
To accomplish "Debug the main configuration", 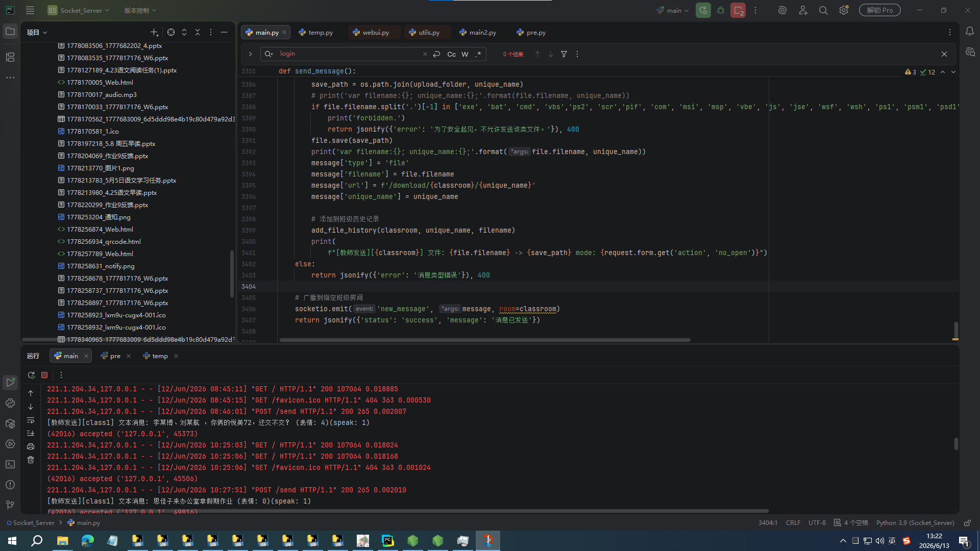I will click(x=721, y=10).
